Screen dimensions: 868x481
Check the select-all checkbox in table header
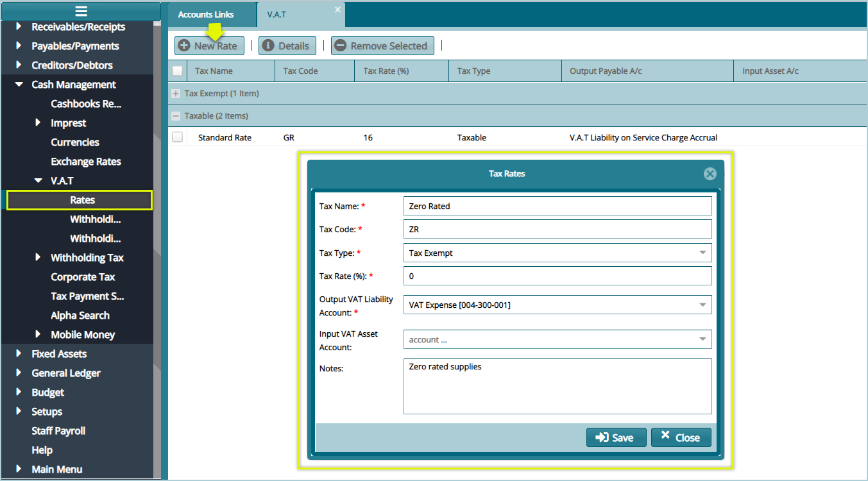pyautogui.click(x=177, y=71)
